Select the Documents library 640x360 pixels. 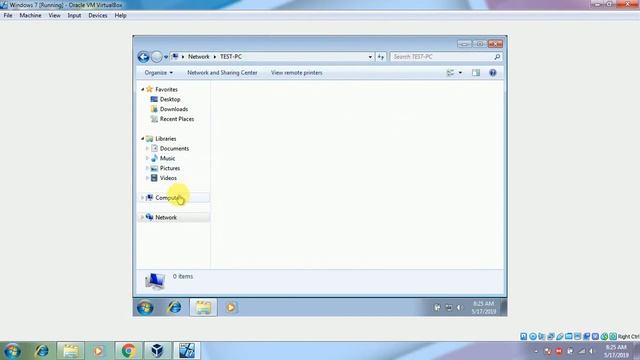(x=174, y=149)
